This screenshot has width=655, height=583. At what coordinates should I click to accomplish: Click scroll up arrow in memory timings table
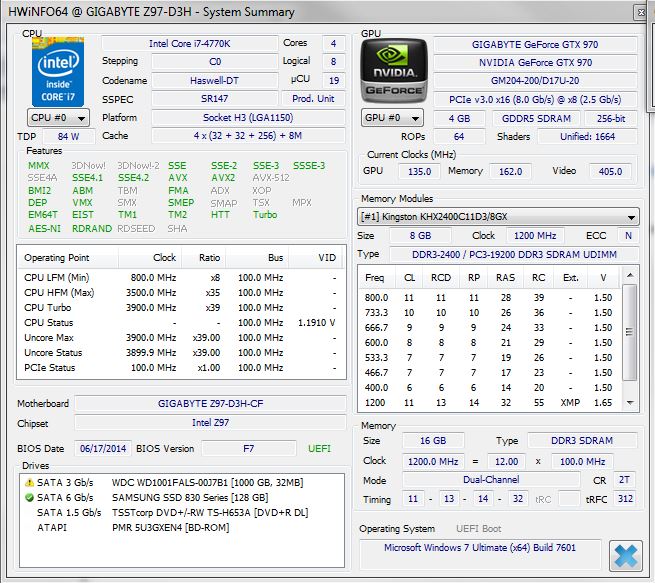(x=630, y=275)
